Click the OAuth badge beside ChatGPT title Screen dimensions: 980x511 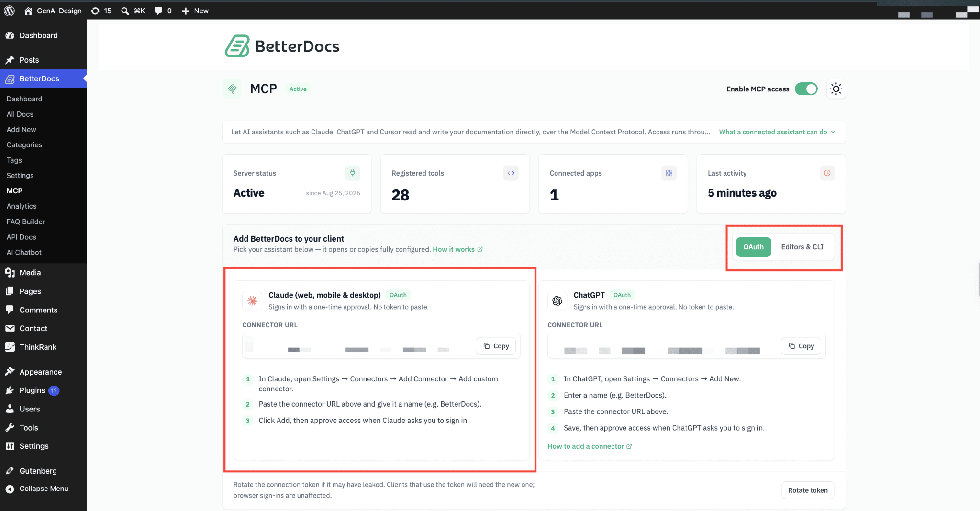622,295
